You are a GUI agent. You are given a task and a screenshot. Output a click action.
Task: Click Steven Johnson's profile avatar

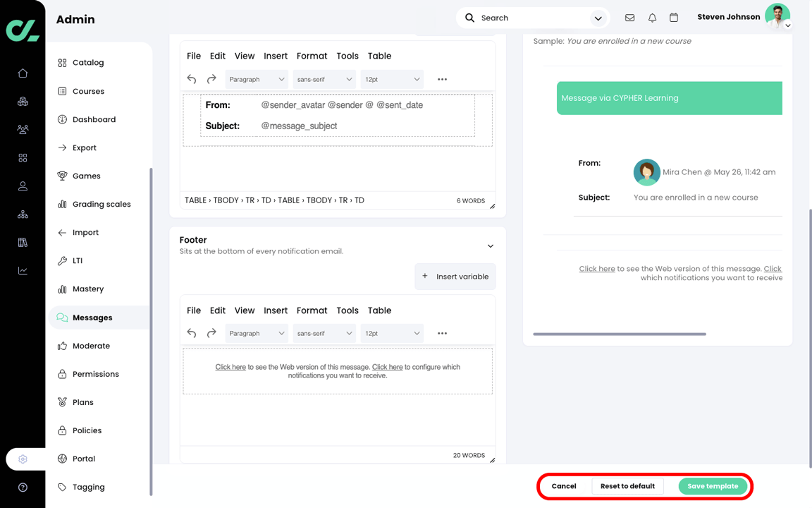click(x=777, y=16)
